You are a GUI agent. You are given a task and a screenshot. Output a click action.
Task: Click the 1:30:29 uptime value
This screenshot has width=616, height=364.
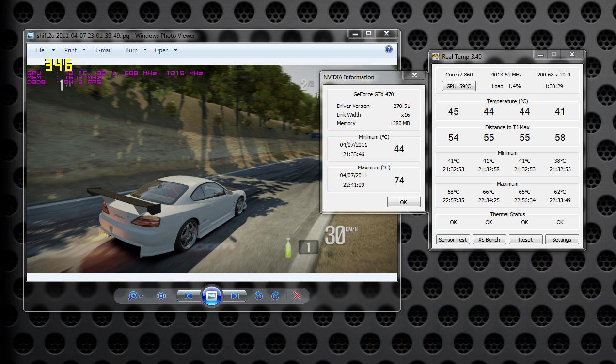point(553,86)
